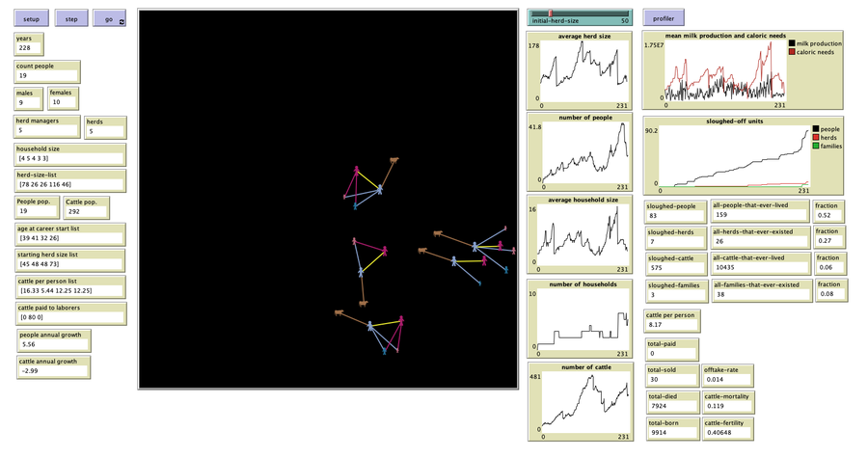Click the household size list [4 5 4 3 3]
Screen dimensions: 868x458
click(x=69, y=155)
